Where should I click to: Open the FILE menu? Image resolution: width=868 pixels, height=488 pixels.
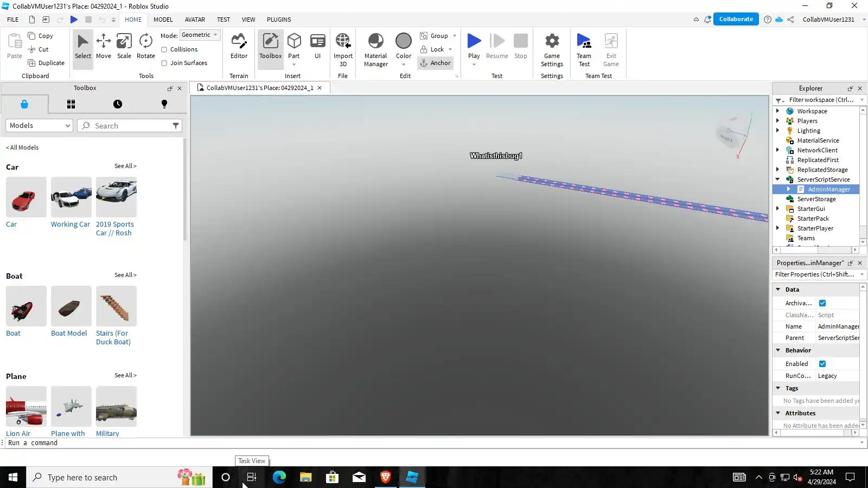pyautogui.click(x=13, y=20)
